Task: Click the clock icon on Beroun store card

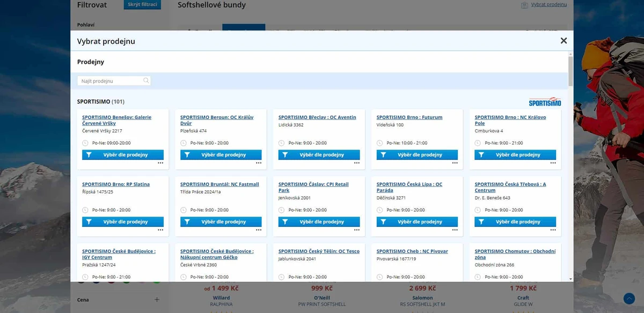Action: [x=184, y=143]
